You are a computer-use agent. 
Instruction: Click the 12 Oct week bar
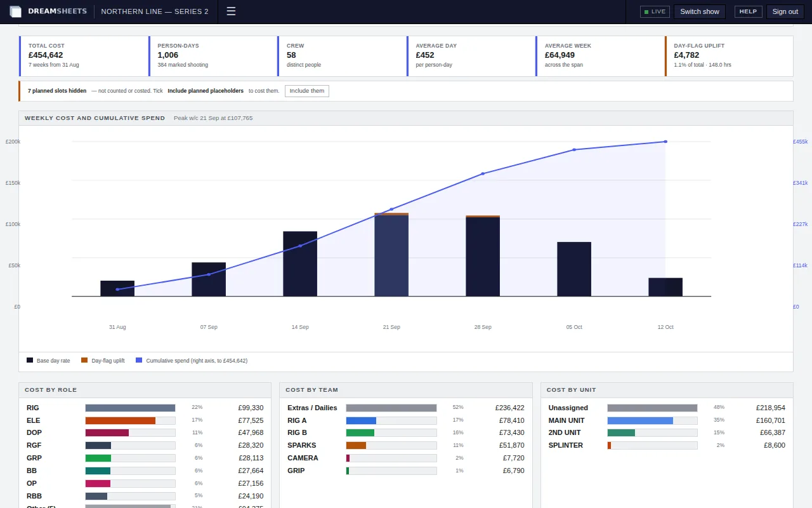coord(665,287)
